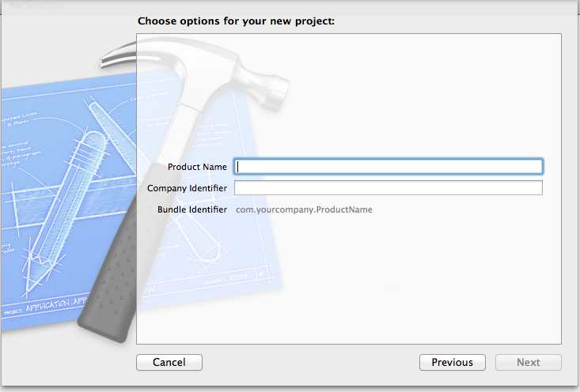Viewport: 580px width, 392px height.
Task: Click the window title bar at the top
Action: pyautogui.click(x=290, y=4)
